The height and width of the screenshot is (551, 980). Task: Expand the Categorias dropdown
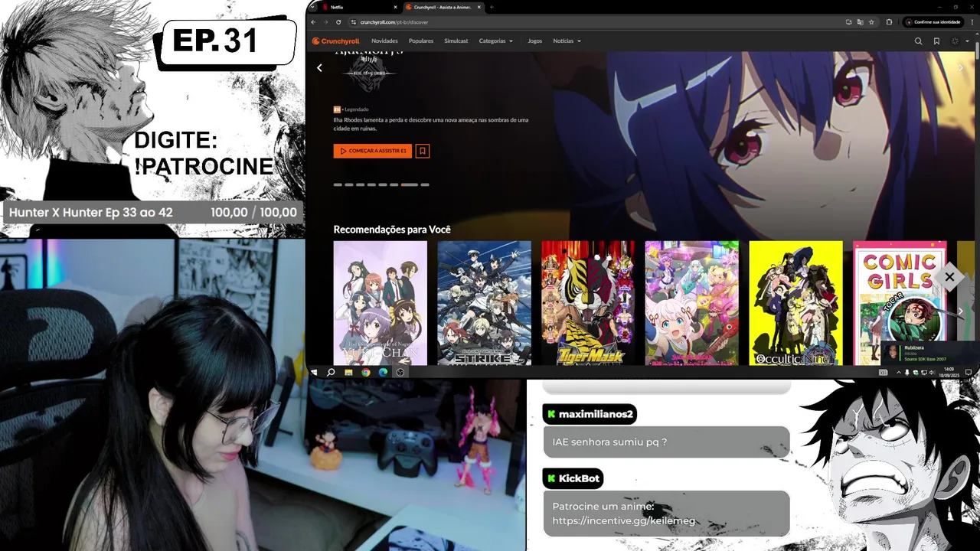click(496, 41)
